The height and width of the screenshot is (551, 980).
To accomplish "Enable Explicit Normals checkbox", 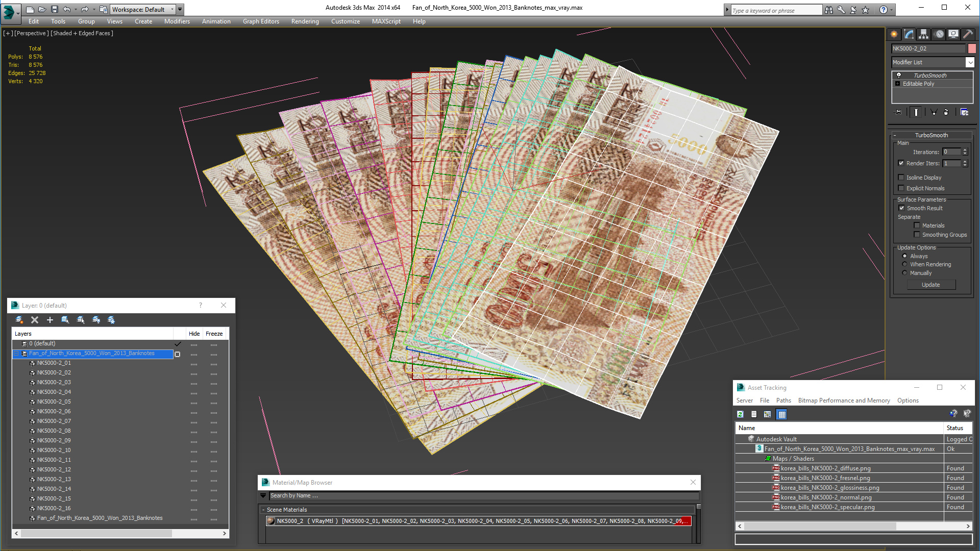I will [901, 188].
